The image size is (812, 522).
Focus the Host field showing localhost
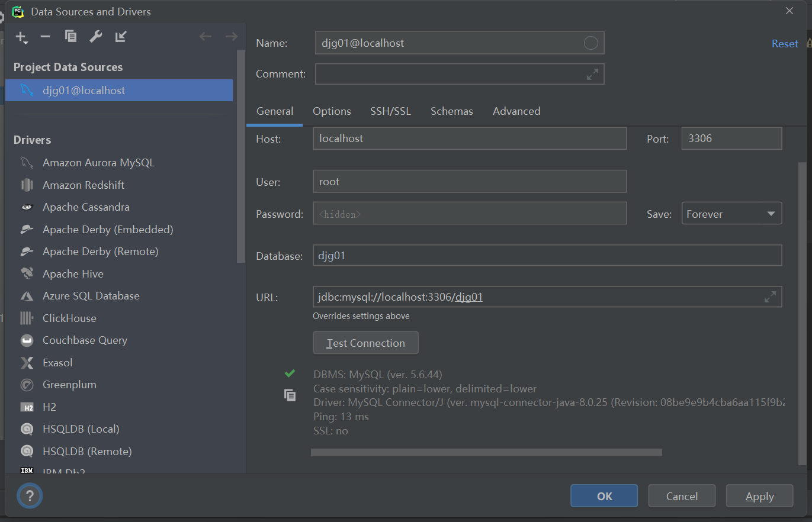point(469,138)
